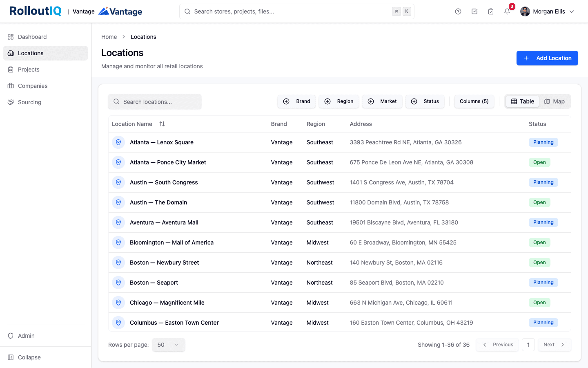Open the tasks checkbox icon in header

pyautogui.click(x=474, y=11)
